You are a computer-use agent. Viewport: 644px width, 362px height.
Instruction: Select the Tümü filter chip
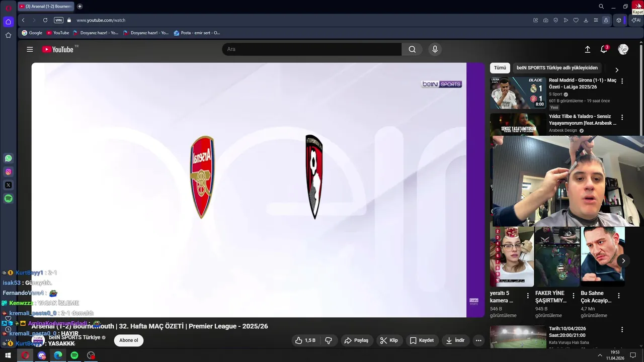[500, 68]
